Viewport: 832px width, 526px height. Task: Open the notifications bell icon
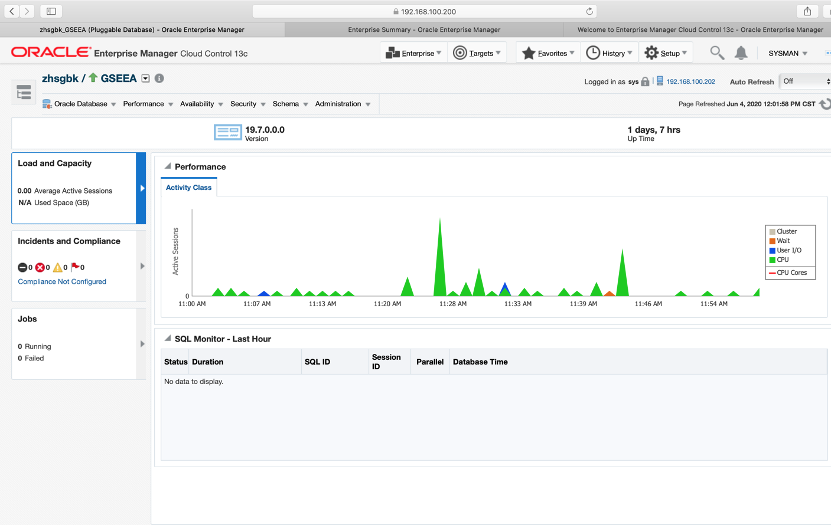click(x=741, y=53)
